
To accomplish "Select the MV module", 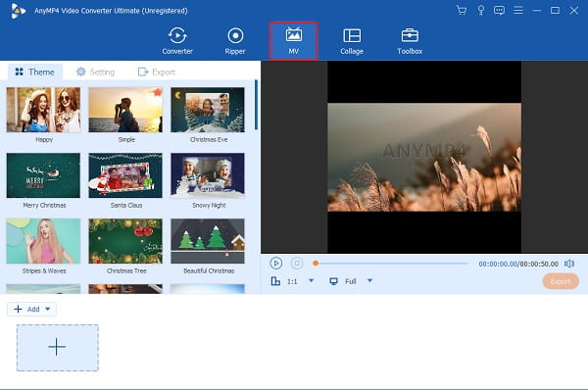I will click(293, 41).
